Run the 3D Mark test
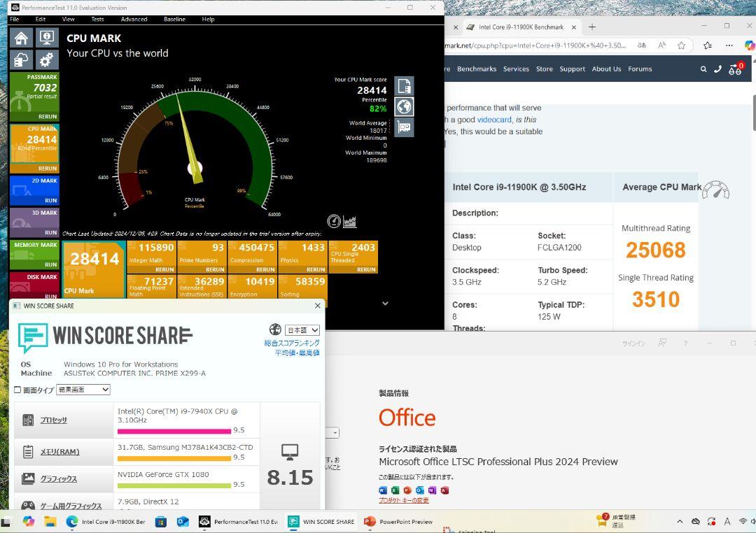 (50, 232)
